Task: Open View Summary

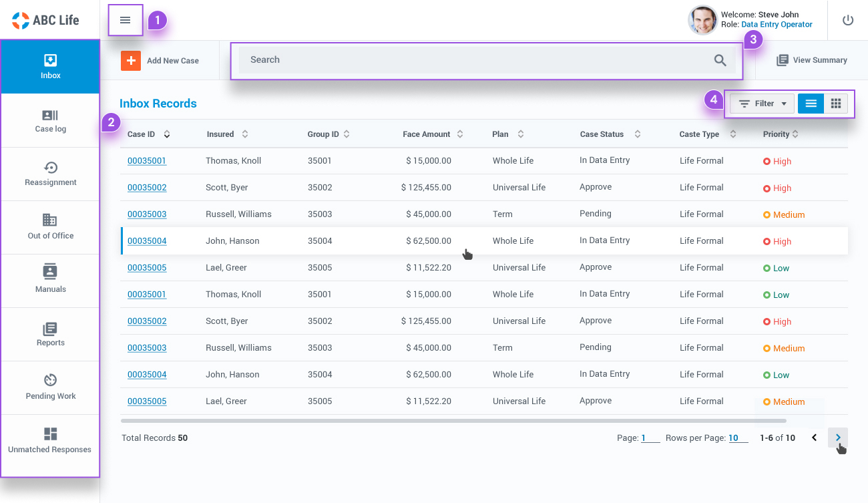Action: point(812,60)
